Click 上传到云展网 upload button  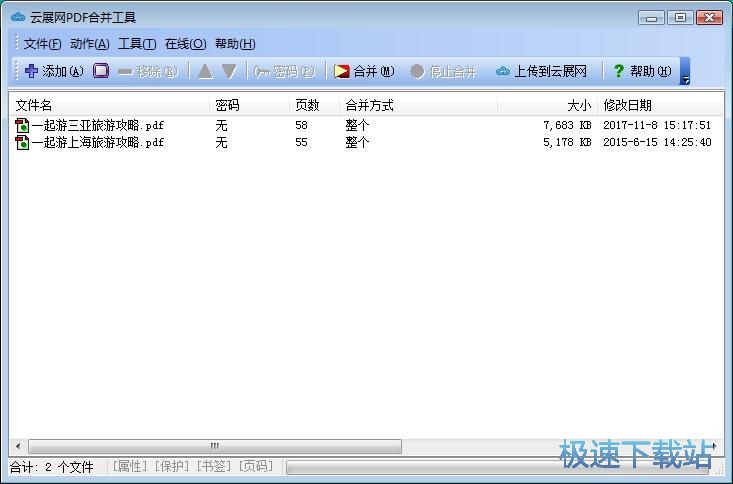click(541, 72)
